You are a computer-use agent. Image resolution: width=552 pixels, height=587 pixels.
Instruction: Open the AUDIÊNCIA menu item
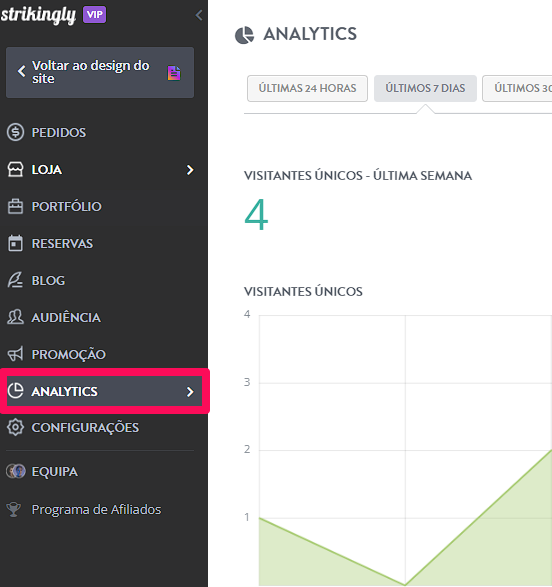(101, 317)
